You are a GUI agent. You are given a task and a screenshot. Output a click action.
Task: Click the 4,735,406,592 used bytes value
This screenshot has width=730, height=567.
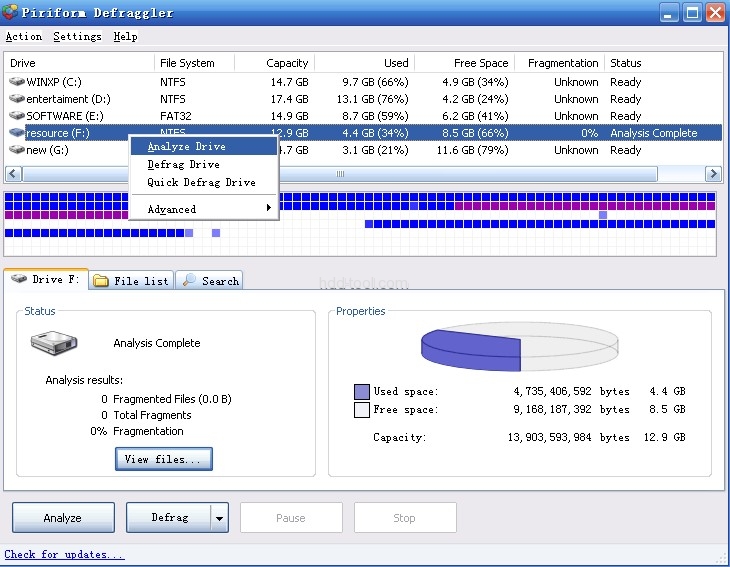552,391
